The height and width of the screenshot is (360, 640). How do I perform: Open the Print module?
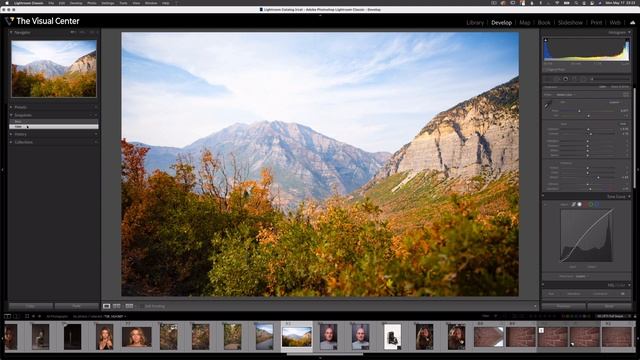[x=596, y=22]
